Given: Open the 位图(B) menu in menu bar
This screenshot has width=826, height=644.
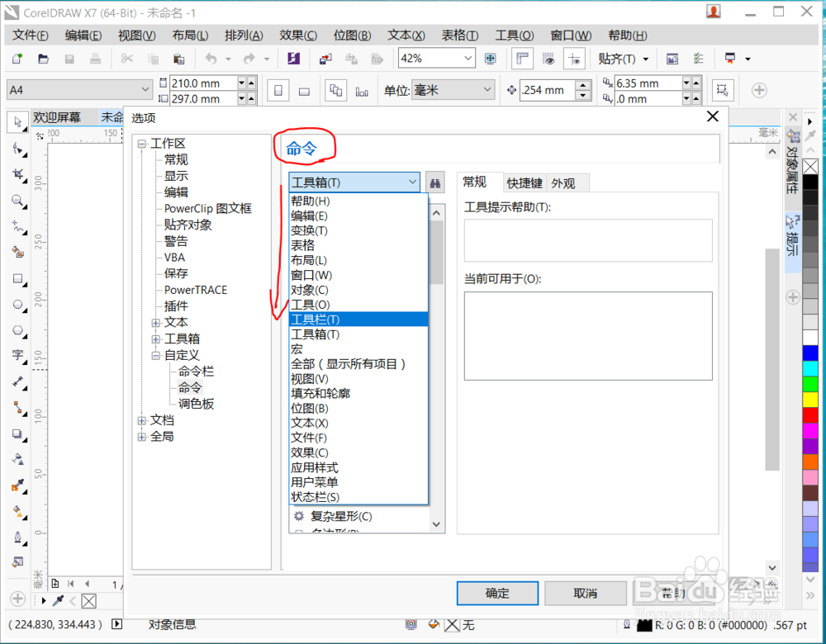Looking at the screenshot, I should (352, 36).
